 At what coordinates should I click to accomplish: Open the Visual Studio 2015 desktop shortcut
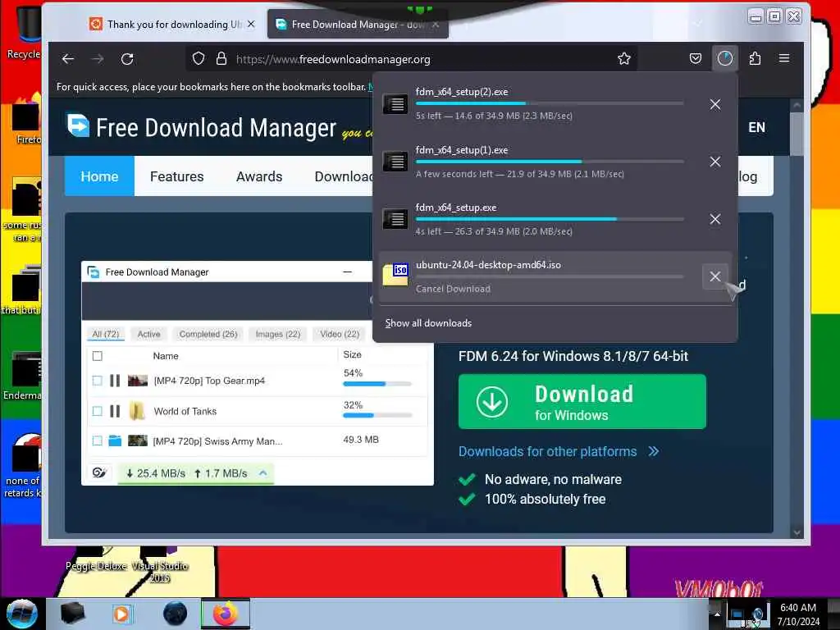click(160, 564)
